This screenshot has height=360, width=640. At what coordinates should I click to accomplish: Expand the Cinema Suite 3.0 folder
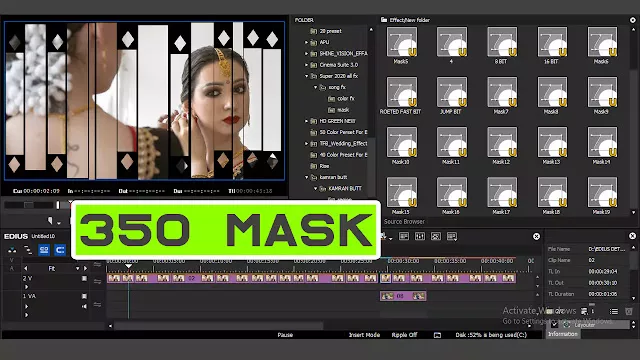click(x=307, y=65)
